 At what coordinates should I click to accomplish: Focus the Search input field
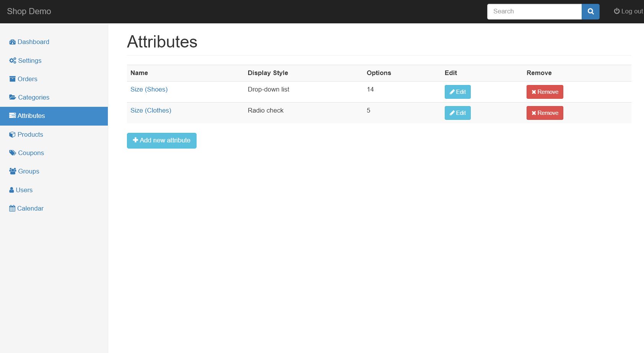pos(534,11)
